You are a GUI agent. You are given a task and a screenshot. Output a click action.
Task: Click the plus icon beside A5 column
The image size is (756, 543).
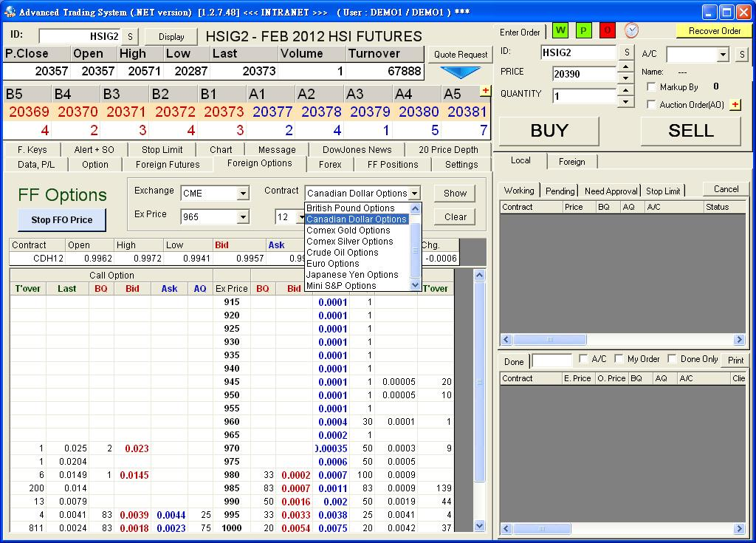[485, 91]
